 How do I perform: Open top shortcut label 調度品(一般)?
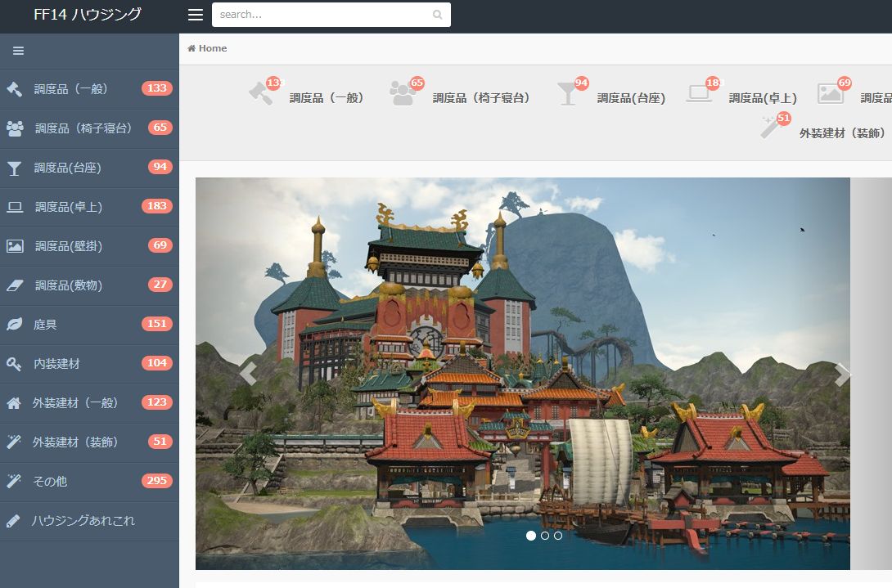pos(327,98)
